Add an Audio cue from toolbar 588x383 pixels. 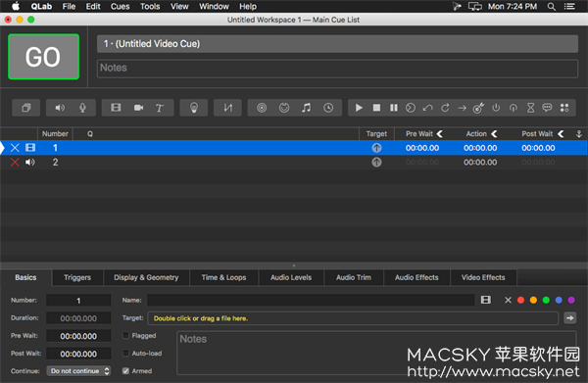pos(60,108)
